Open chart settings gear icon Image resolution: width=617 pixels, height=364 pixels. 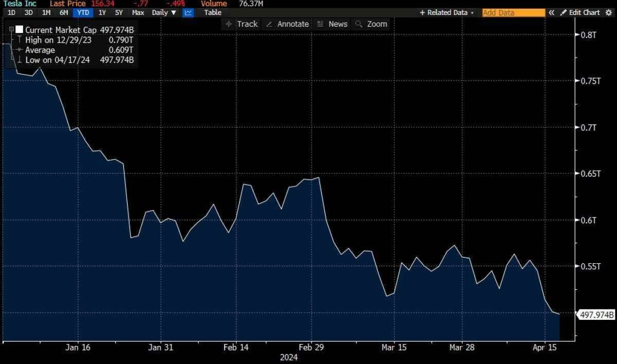pyautogui.click(x=609, y=12)
